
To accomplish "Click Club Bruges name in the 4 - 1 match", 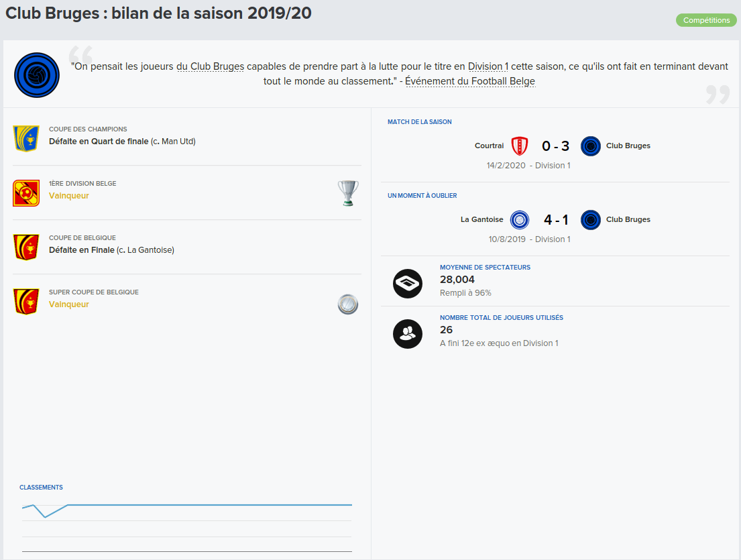I will (x=628, y=219).
